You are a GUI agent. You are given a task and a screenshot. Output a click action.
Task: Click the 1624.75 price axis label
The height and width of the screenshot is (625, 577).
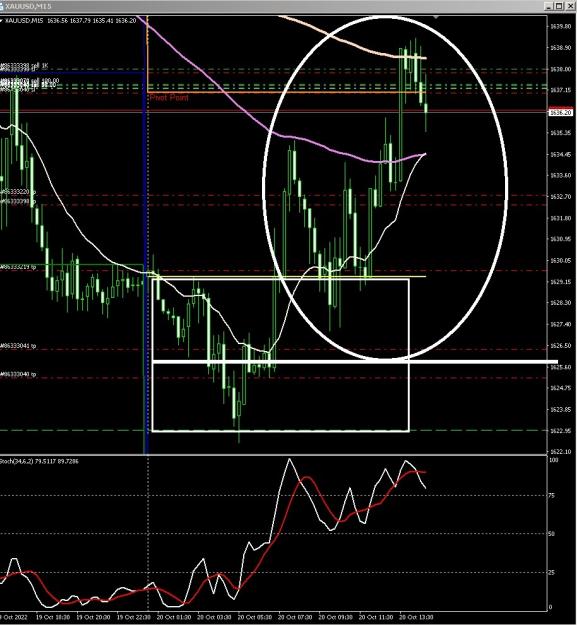click(x=560, y=388)
